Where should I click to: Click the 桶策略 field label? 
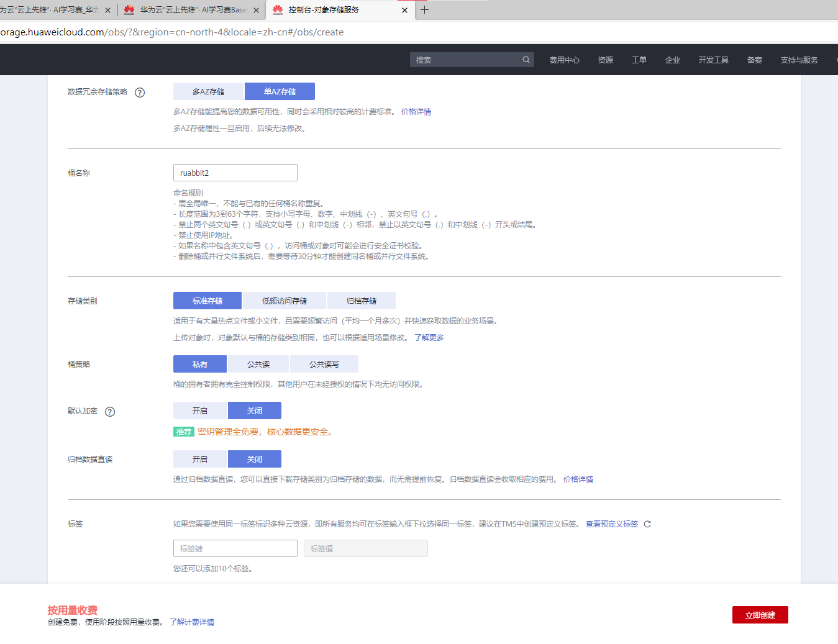point(79,365)
